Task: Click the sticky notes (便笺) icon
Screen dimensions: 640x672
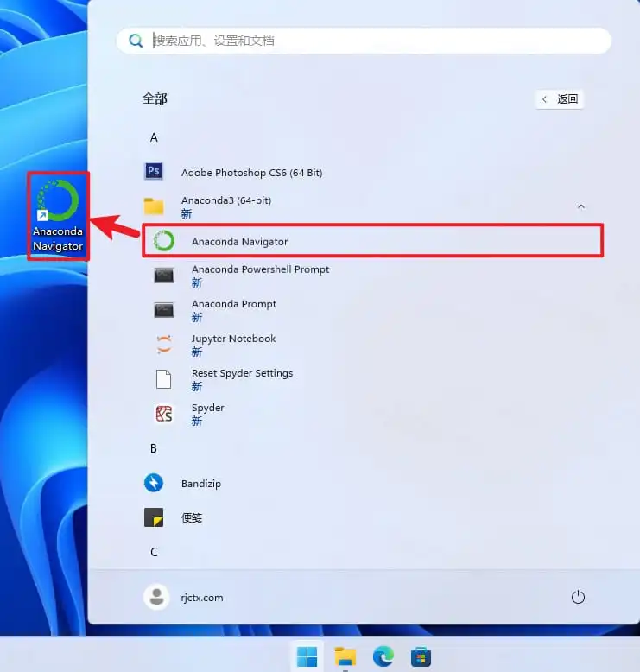Action: pyautogui.click(x=154, y=517)
